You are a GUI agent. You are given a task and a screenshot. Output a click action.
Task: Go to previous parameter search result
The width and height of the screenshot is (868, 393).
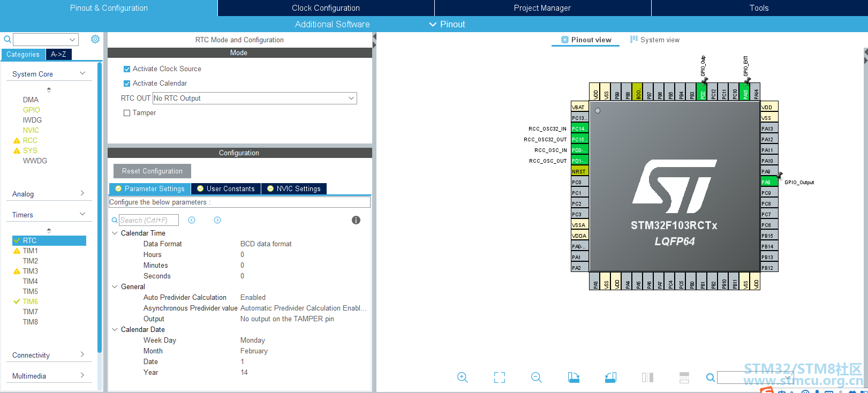[x=192, y=220]
